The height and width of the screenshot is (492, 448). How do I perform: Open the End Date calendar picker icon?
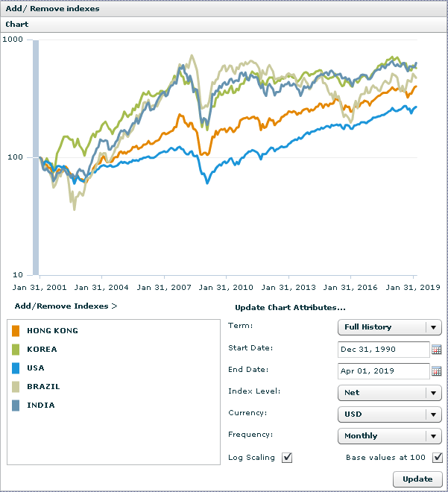[x=437, y=370]
